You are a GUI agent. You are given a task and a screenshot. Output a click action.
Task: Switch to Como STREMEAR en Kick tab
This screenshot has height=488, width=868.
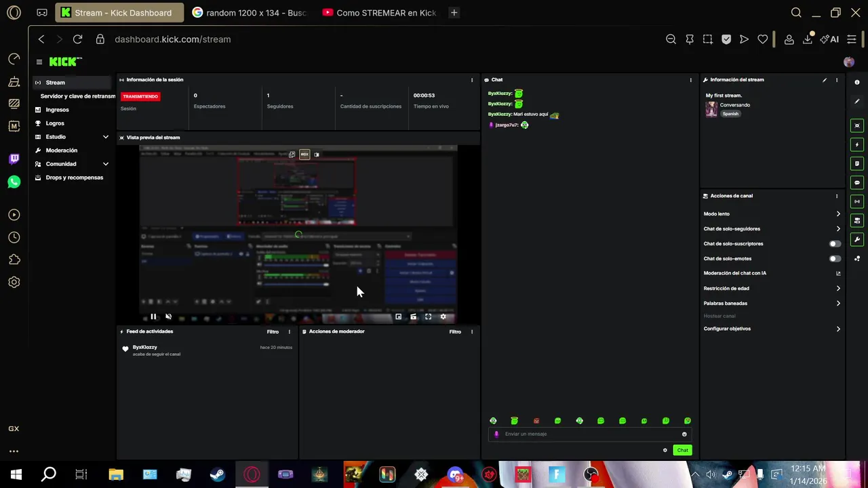click(380, 12)
